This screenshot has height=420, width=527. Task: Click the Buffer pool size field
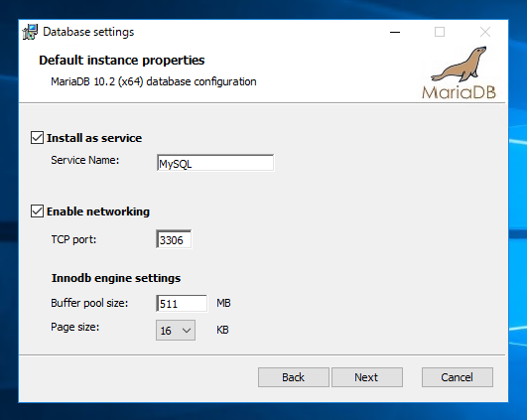pyautogui.click(x=182, y=303)
